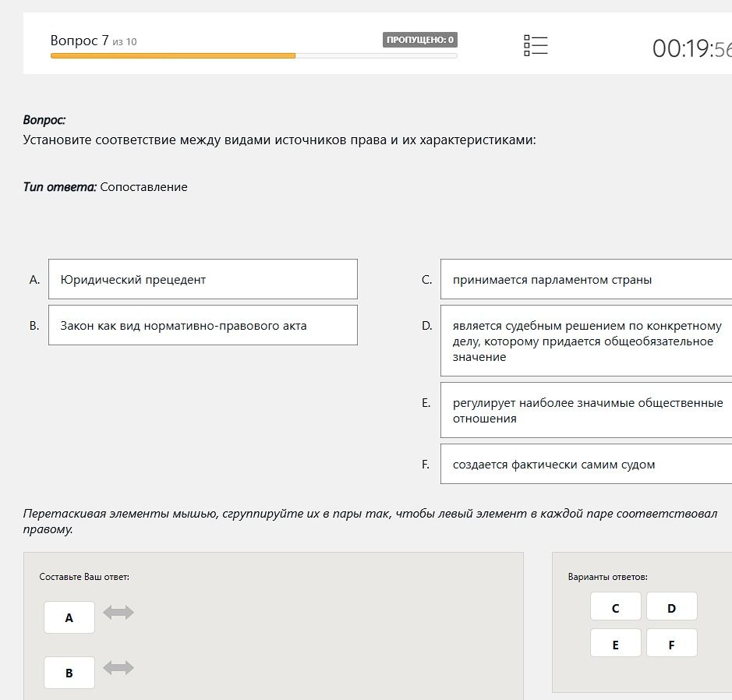Click the 'Закон как вид нормативно-правового акта' box
732x700 pixels.
tap(203, 325)
